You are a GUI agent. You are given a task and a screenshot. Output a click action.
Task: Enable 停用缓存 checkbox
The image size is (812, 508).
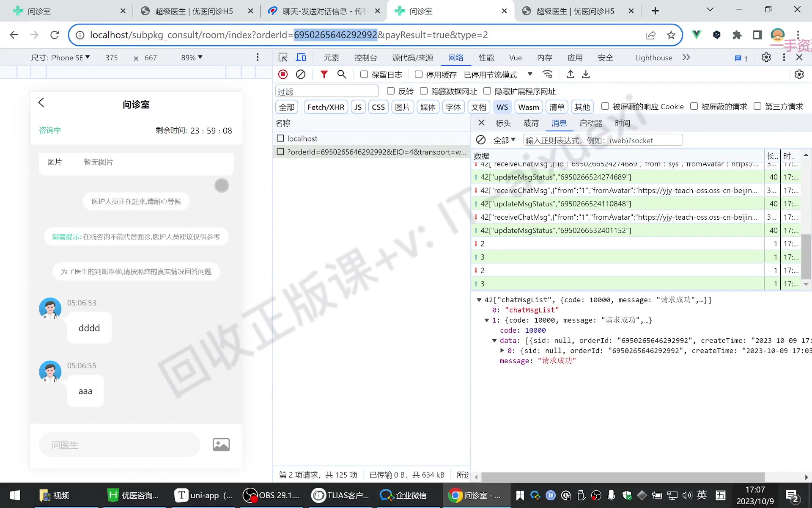tap(419, 75)
